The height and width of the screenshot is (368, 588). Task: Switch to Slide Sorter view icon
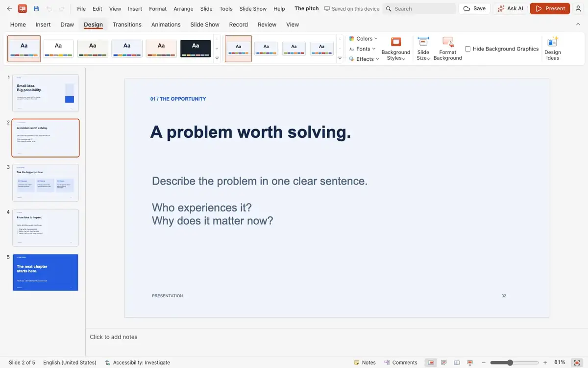[x=444, y=363]
